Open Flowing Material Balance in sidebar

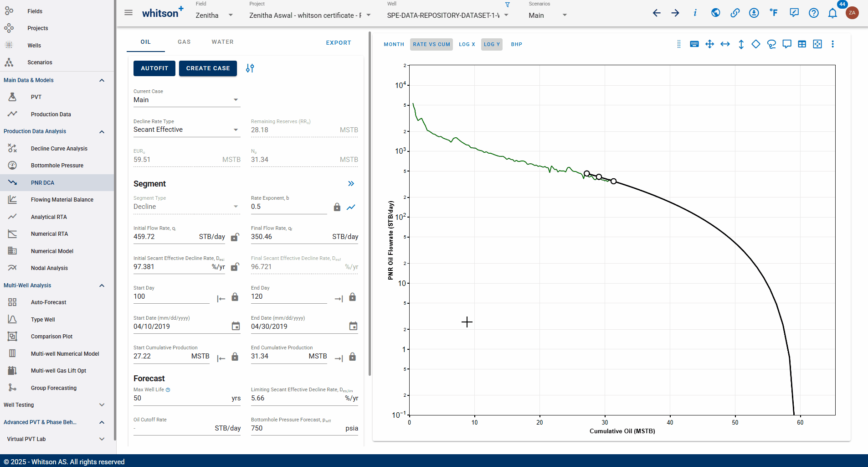[57, 200]
